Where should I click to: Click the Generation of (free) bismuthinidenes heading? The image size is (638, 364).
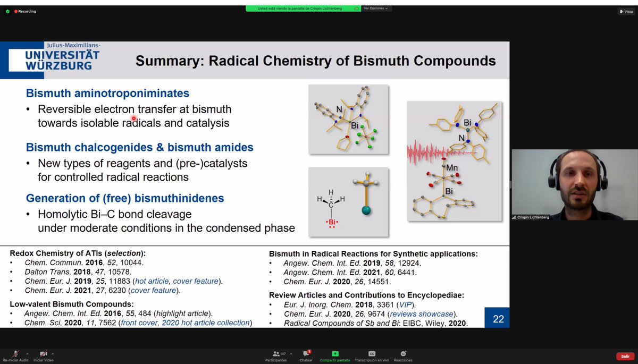point(125,198)
